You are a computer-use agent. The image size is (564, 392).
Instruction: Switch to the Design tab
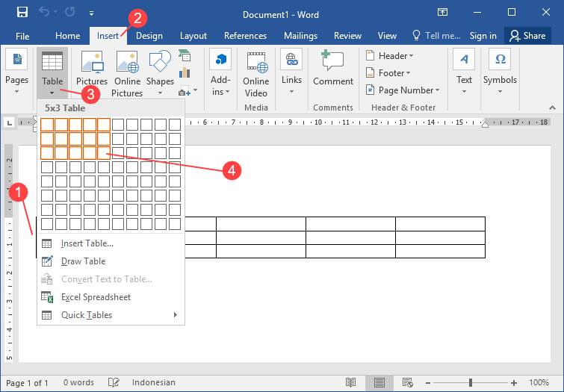pos(149,36)
